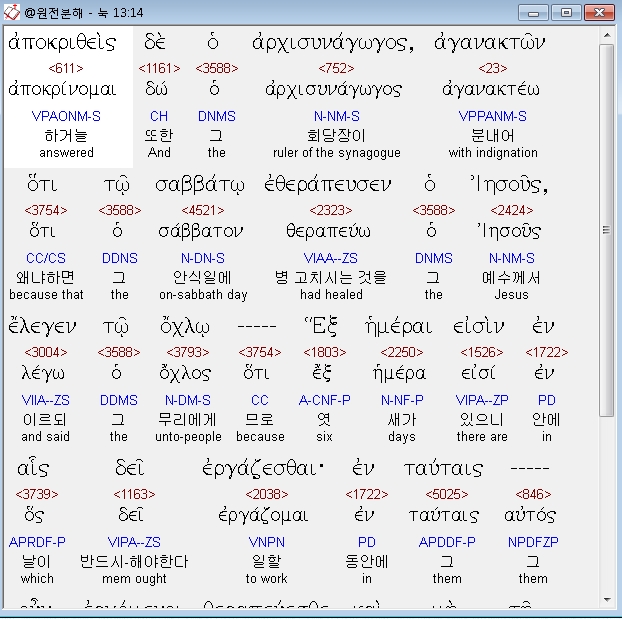The width and height of the screenshot is (622, 619).
Task: Click parsing code A-CNF-P
Action: coord(324,400)
